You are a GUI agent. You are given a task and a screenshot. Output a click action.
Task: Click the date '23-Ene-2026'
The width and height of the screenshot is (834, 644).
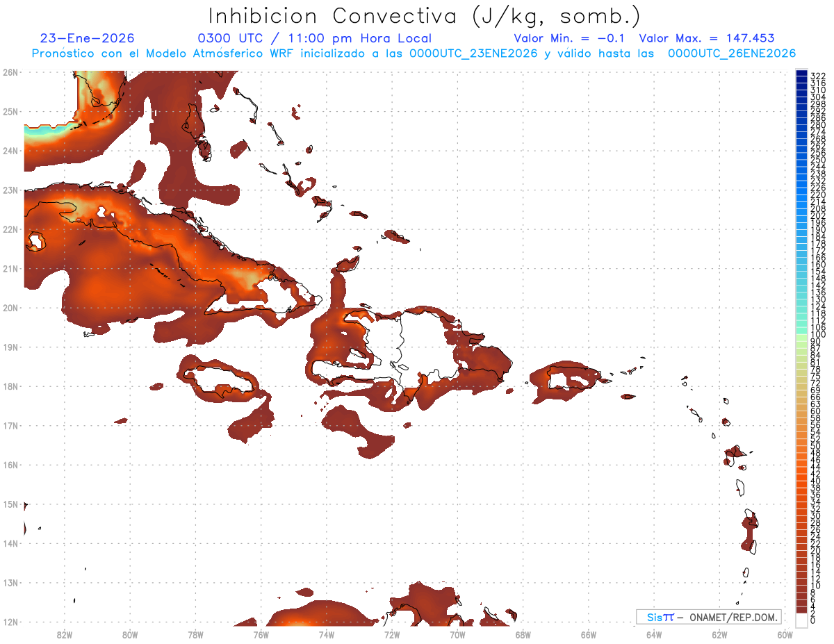pyautogui.click(x=88, y=38)
